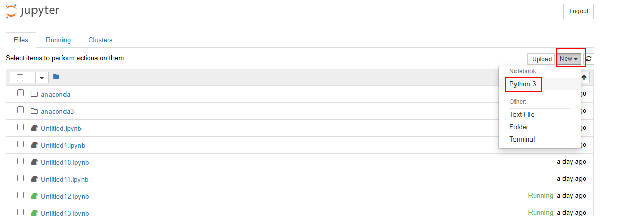The height and width of the screenshot is (216, 644).
Task: Click the green Untitled12.ipynb running notebook icon
Action: (x=35, y=196)
